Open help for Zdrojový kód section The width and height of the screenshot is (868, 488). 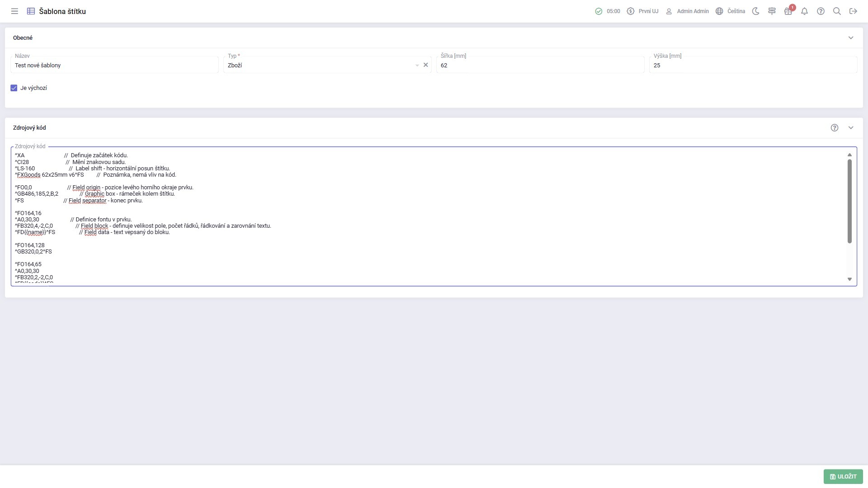coord(835,128)
